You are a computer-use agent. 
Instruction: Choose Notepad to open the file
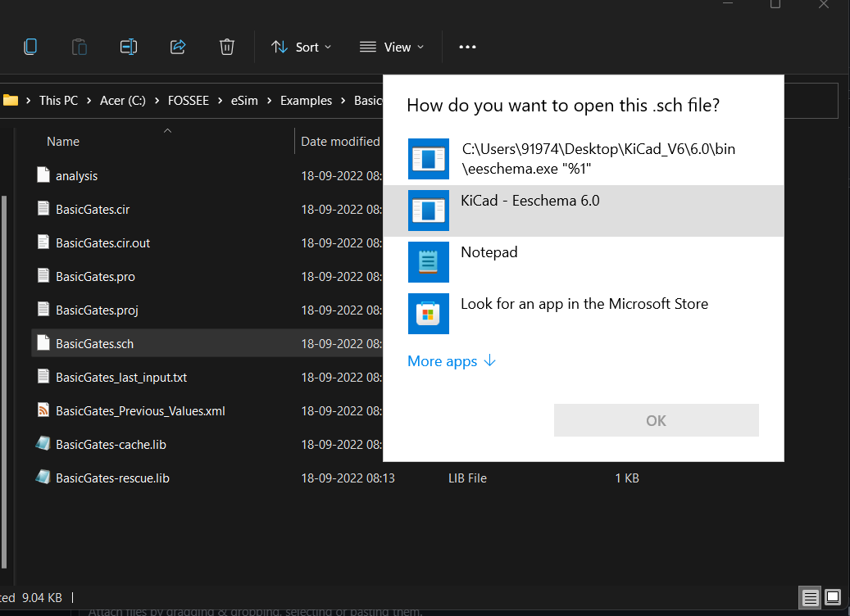[584, 262]
